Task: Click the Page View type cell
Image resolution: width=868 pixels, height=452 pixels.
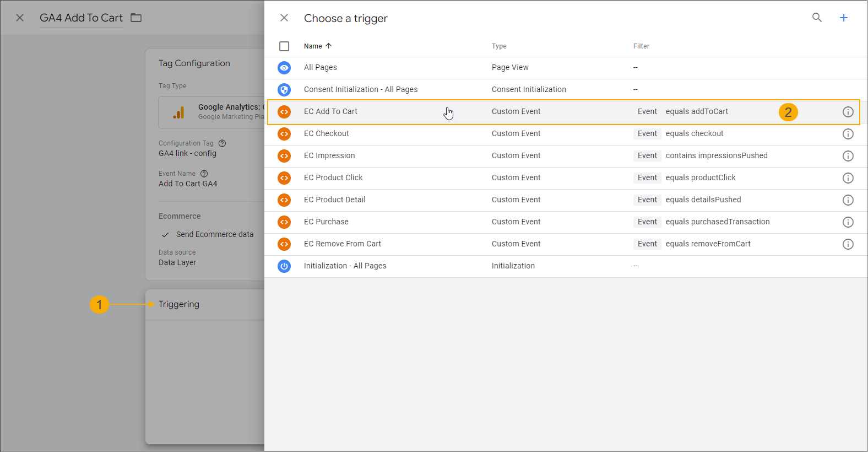Action: pos(510,67)
